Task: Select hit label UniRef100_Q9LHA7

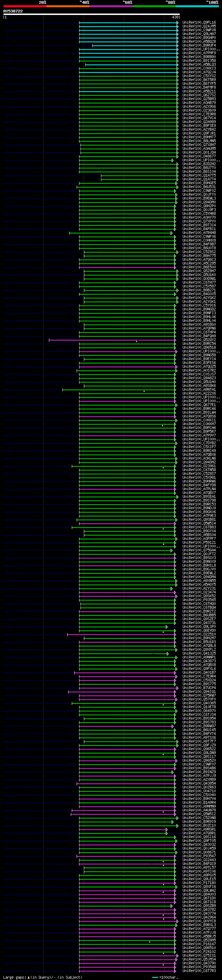Action: (199, 34)
